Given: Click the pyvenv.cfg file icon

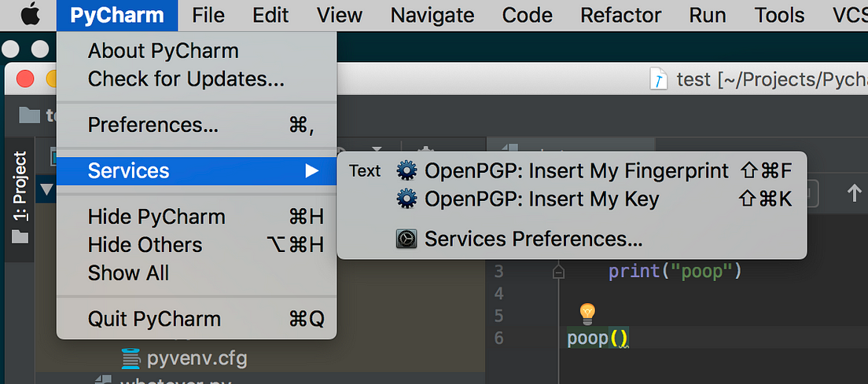Looking at the screenshot, I should click(x=131, y=359).
